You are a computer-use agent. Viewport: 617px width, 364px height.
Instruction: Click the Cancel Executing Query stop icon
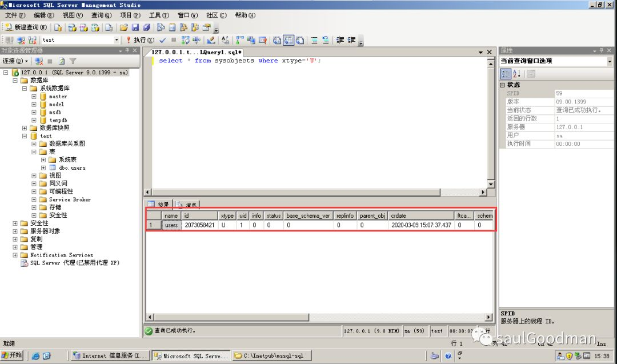coord(174,40)
